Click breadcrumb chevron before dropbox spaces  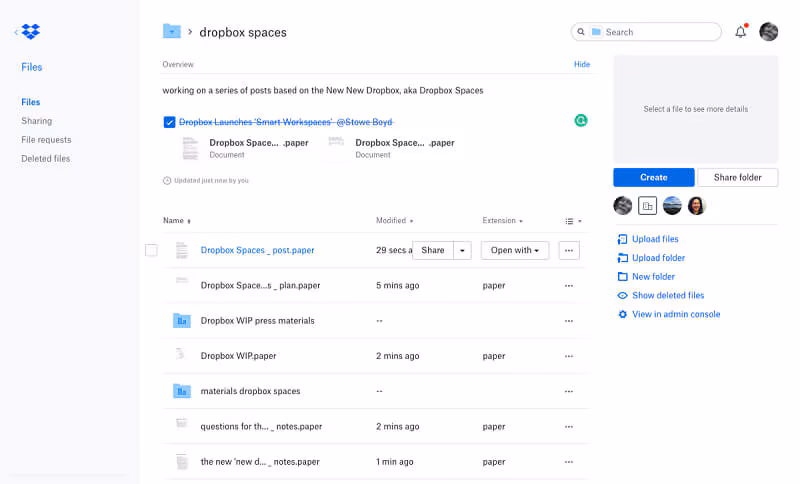point(190,32)
